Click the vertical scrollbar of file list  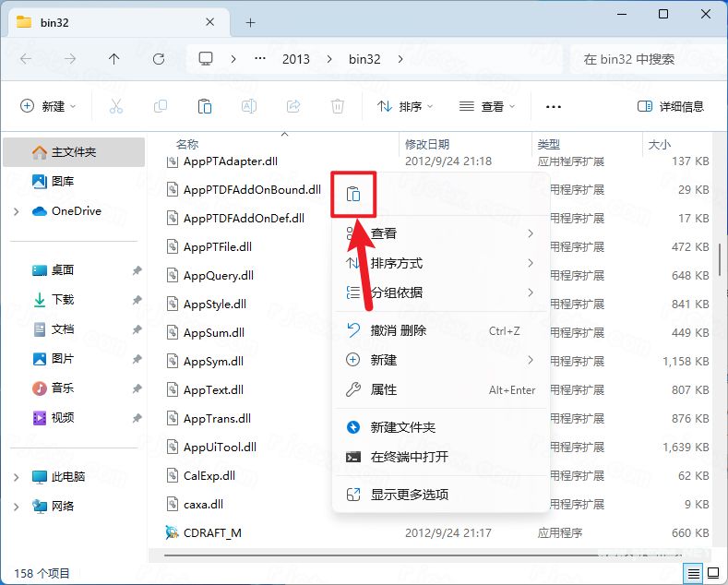pyautogui.click(x=720, y=260)
